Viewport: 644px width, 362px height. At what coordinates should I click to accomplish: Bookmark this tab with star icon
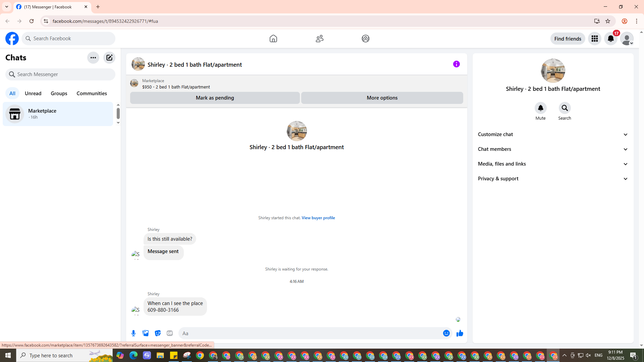coord(608,21)
